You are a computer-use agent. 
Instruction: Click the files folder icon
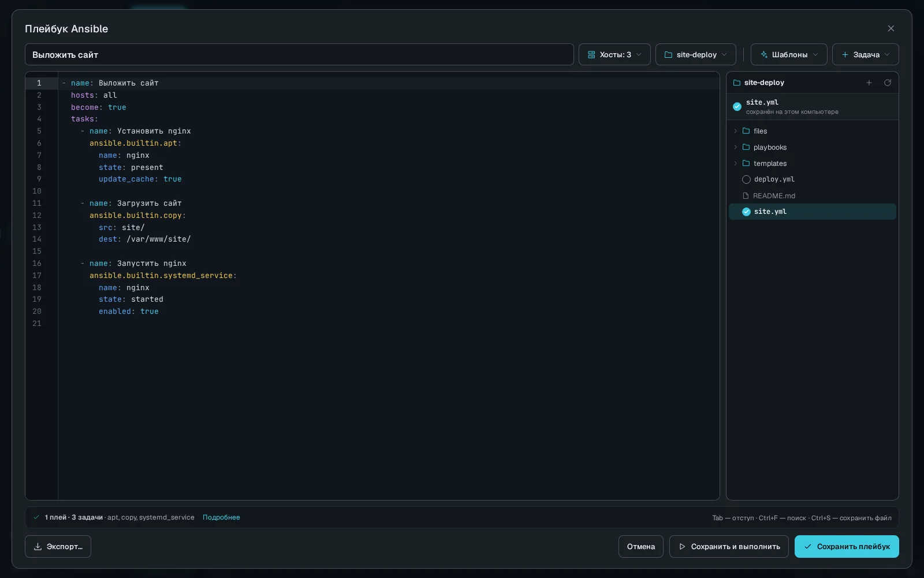[x=746, y=131]
